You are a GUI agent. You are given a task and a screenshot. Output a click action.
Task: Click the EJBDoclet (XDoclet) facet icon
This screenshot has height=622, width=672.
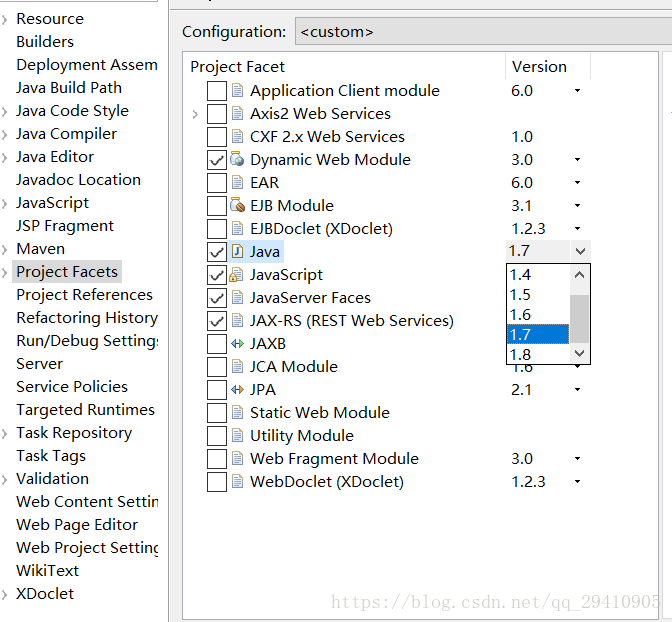237,228
